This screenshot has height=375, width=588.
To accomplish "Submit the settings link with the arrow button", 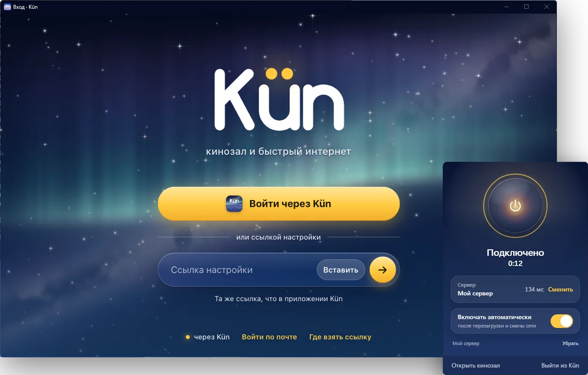I will point(382,270).
